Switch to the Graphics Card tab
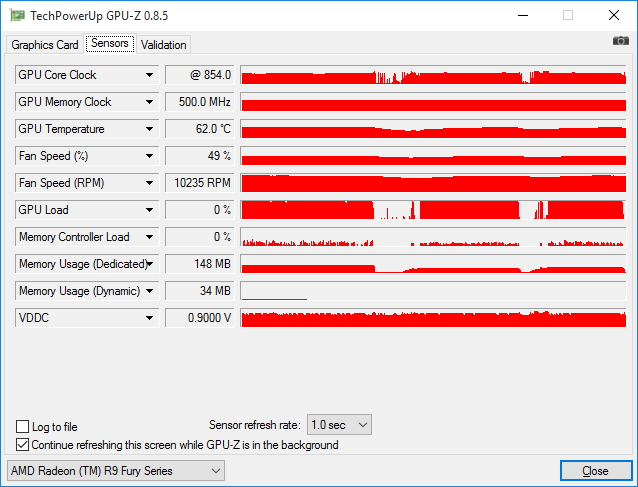Viewport: 638px width, 487px height. 45,44
